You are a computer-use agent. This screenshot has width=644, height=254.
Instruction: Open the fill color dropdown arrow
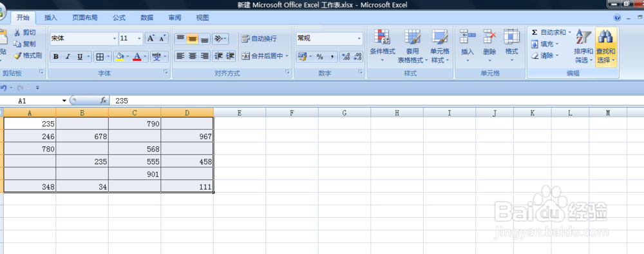point(128,57)
